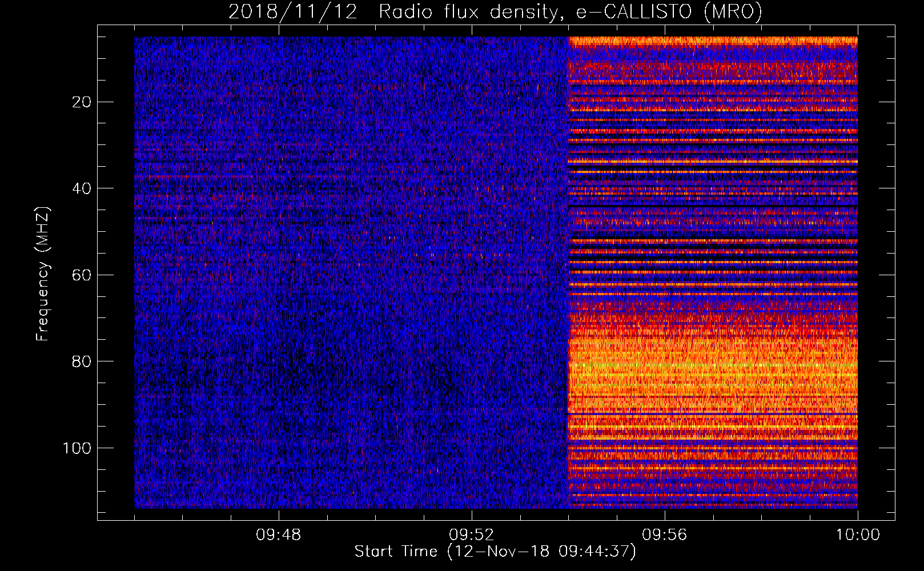This screenshot has width=924, height=571.
Task: Click the 20 frequency tick label
Action: tap(82, 102)
